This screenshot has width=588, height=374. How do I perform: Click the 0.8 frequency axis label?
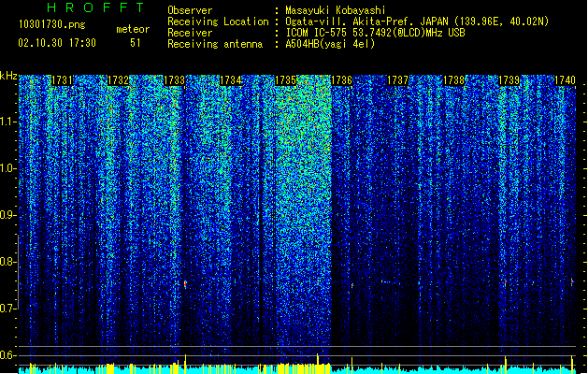(7, 262)
